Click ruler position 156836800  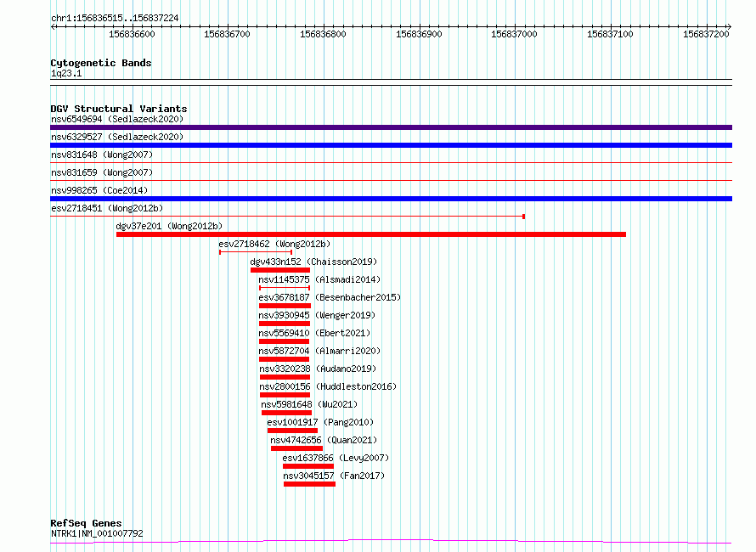pyautogui.click(x=323, y=34)
